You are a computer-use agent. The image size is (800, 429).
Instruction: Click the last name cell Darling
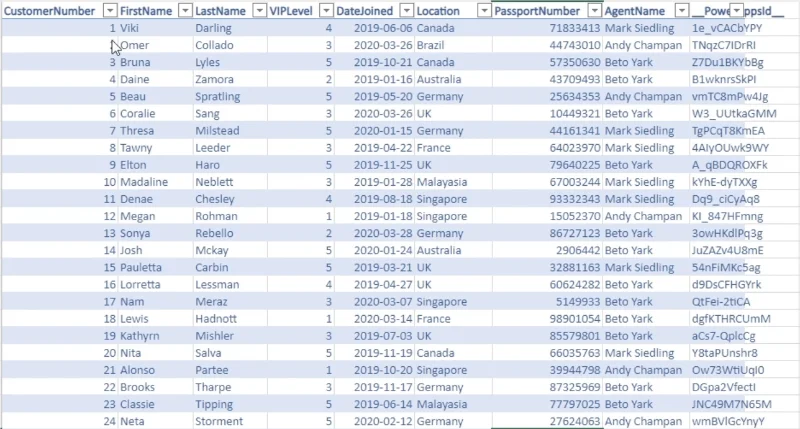click(x=230, y=28)
